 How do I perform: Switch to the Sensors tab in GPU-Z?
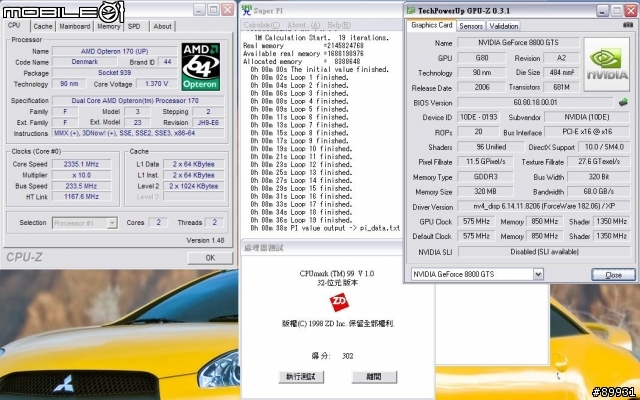coord(471,26)
